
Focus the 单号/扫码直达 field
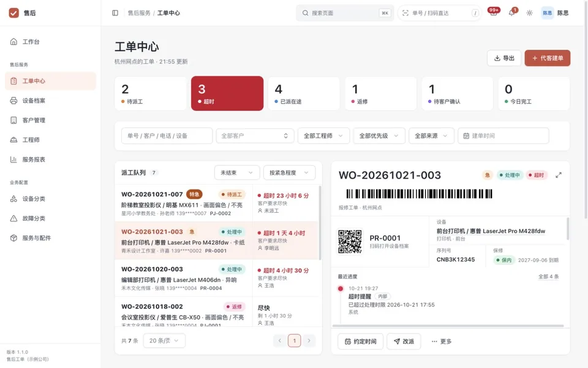(440, 13)
